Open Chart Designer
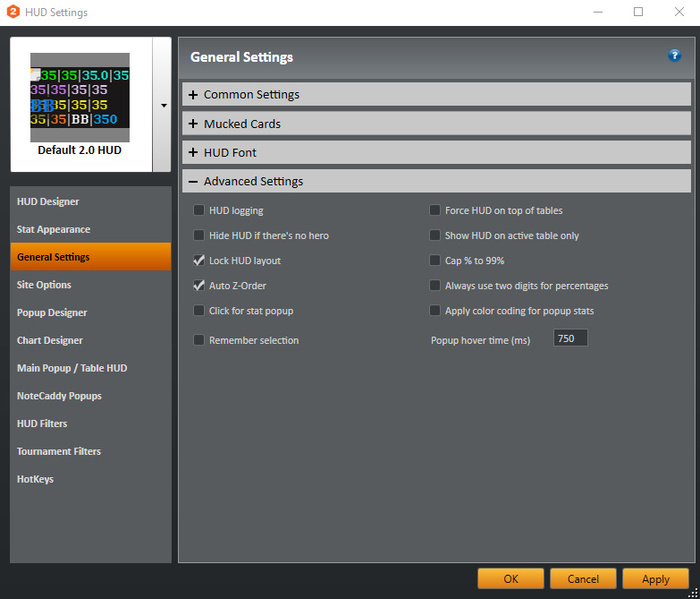Image resolution: width=700 pixels, height=599 pixels. coord(90,340)
